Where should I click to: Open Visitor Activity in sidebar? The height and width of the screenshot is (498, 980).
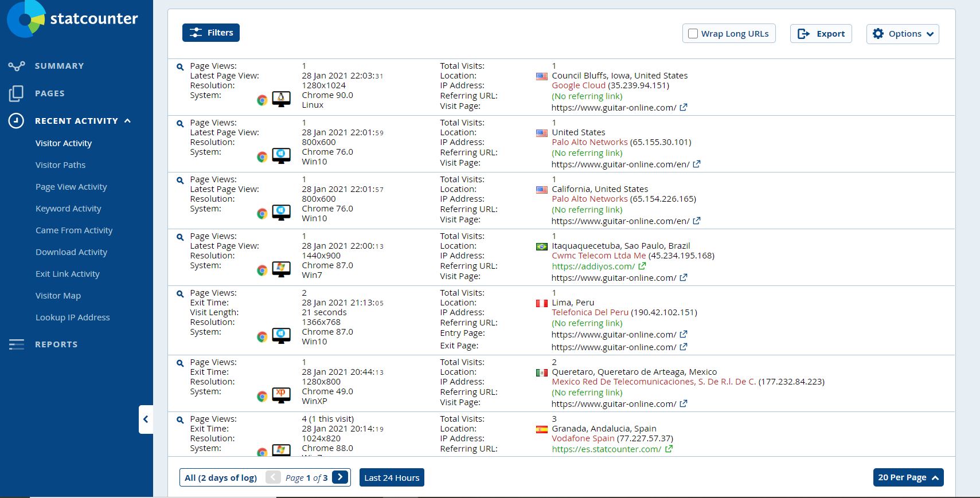pos(64,143)
